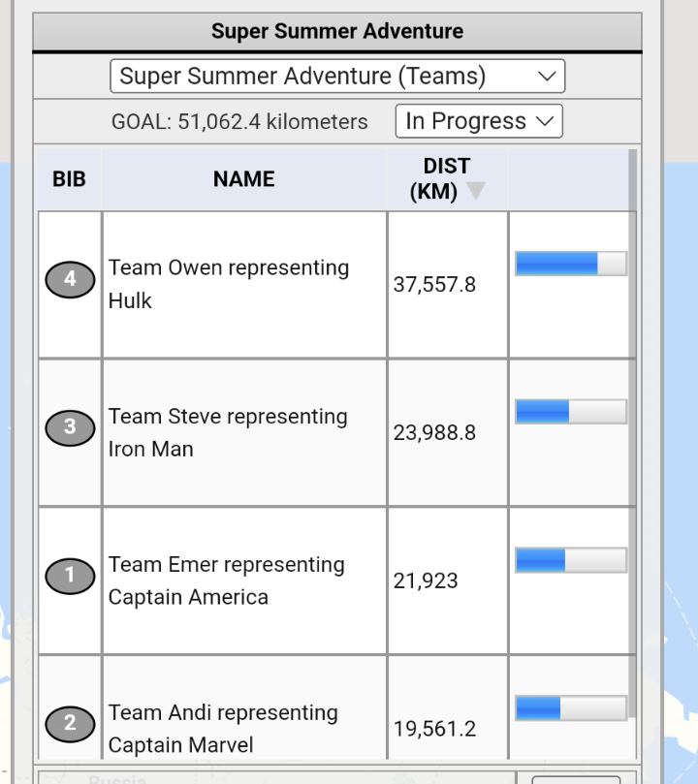Click the Super Summer Adventure panel title
This screenshot has width=698, height=784.
point(337,31)
